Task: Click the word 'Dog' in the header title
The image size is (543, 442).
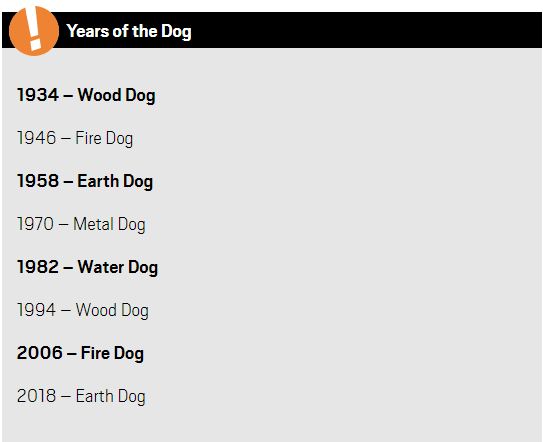Action: point(176,32)
